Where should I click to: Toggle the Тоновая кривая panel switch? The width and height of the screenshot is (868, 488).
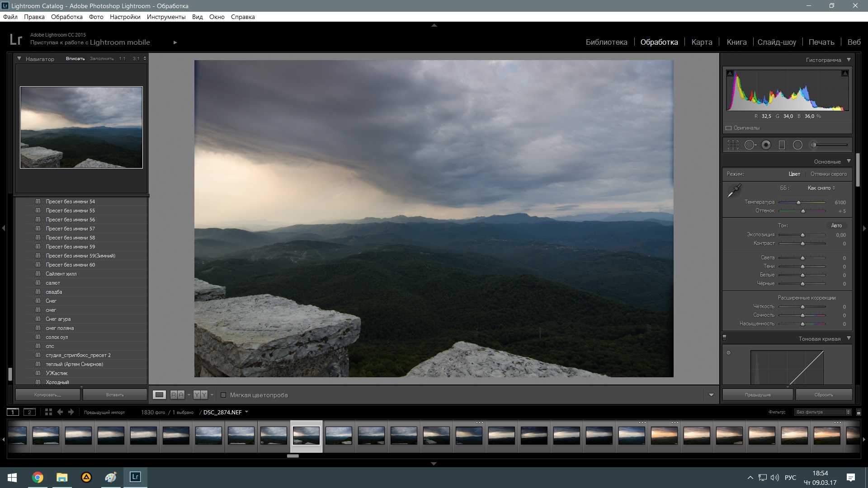click(725, 338)
